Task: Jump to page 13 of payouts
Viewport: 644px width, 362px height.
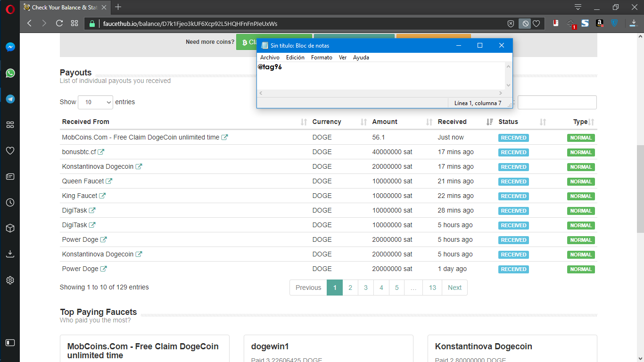Action: pyautogui.click(x=432, y=288)
